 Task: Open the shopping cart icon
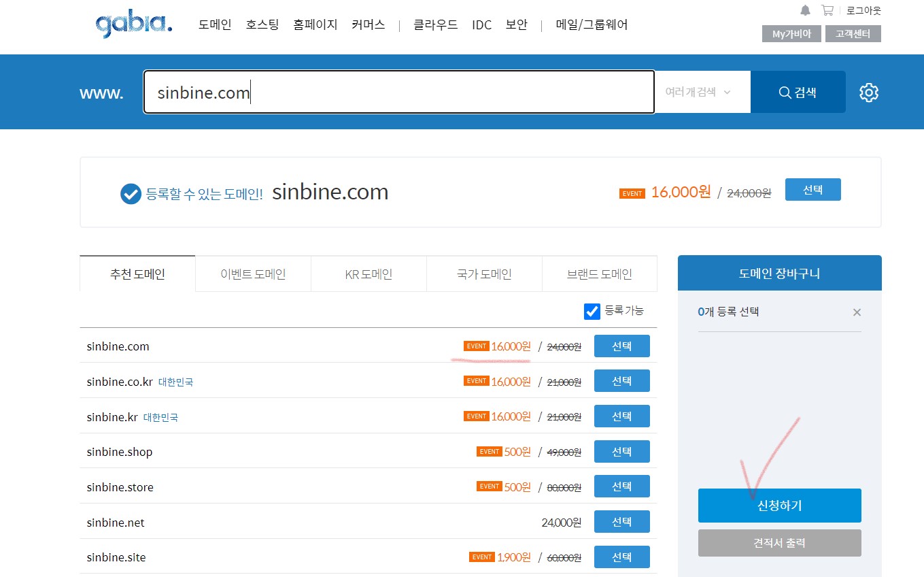click(x=827, y=10)
